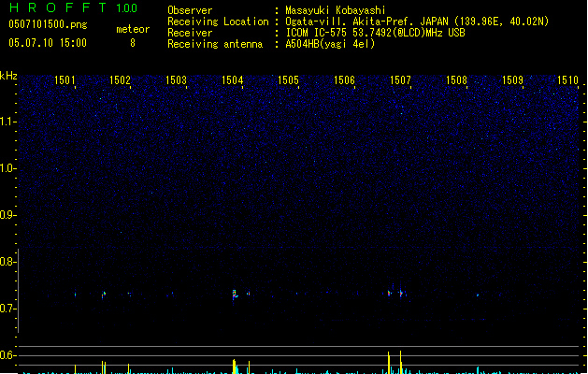Click the meteor echo just before 1507
The height and width of the screenshot is (374, 588).
[x=389, y=293]
